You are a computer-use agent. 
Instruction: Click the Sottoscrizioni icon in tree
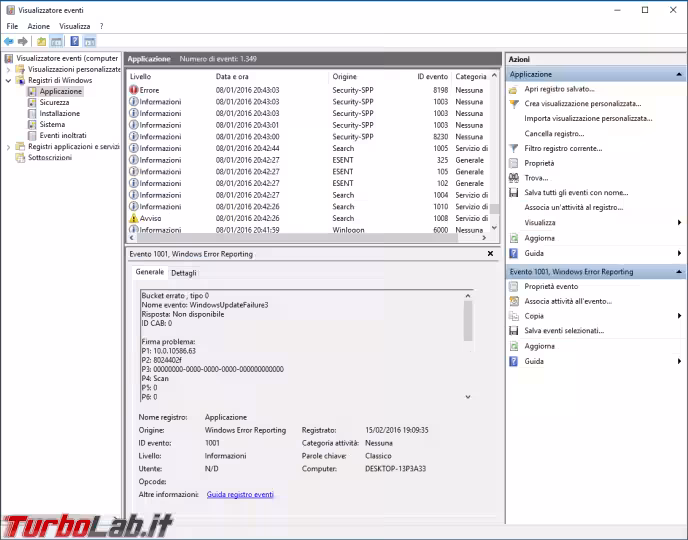pyautogui.click(x=20, y=157)
